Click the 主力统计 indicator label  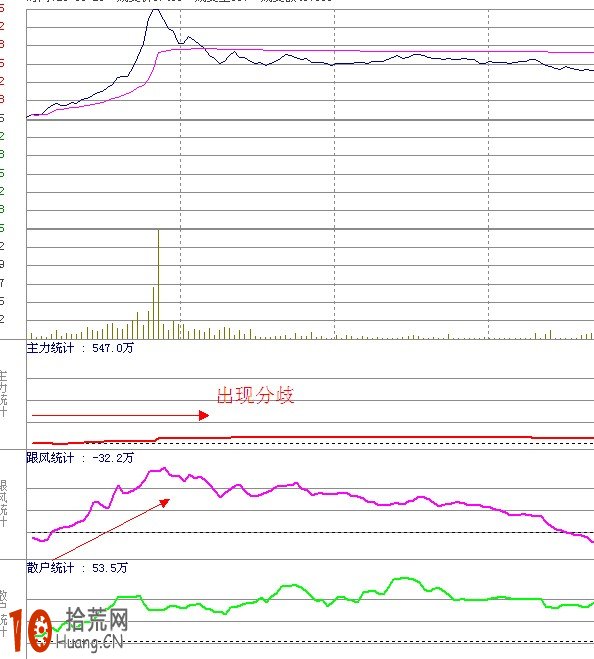pos(50,348)
